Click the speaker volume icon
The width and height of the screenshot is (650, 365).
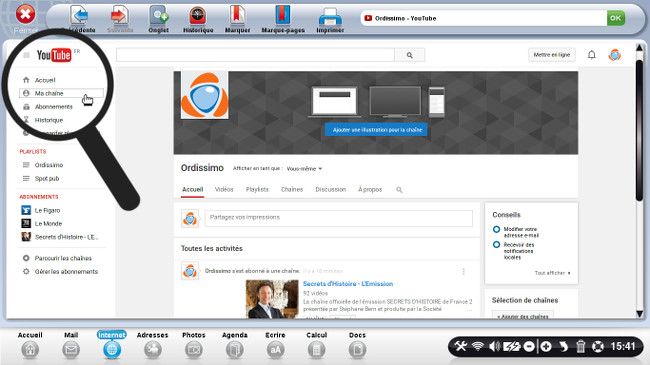click(494, 346)
